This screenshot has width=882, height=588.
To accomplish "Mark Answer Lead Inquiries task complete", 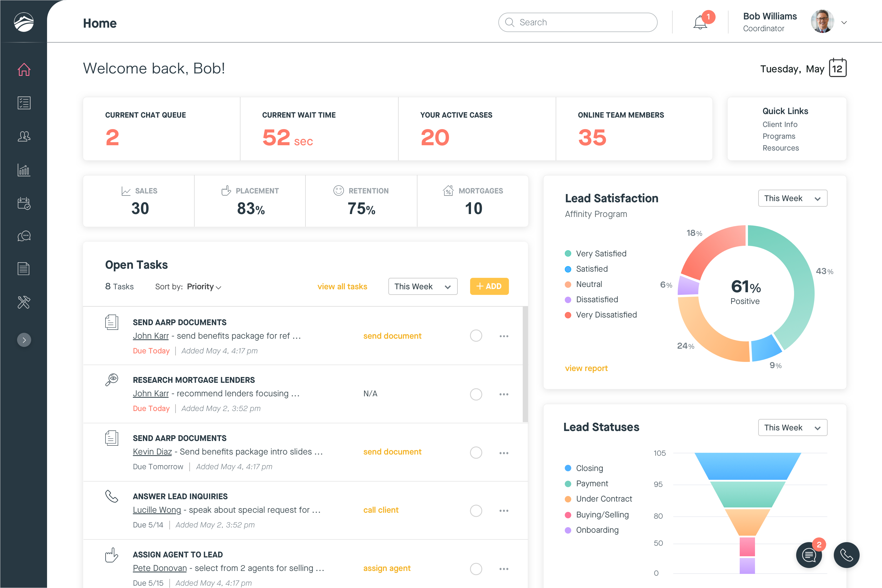I will 476,510.
